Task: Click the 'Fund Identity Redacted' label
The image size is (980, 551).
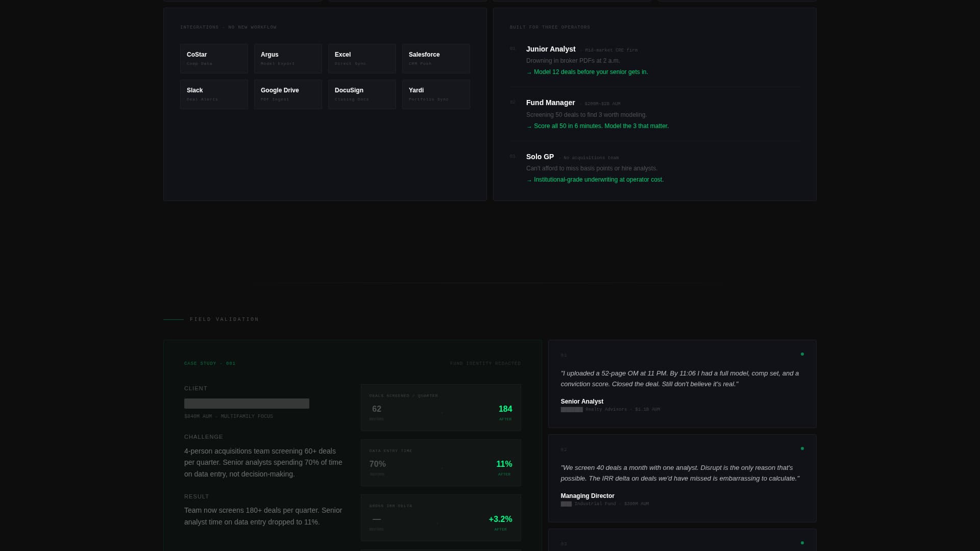Action: point(485,364)
